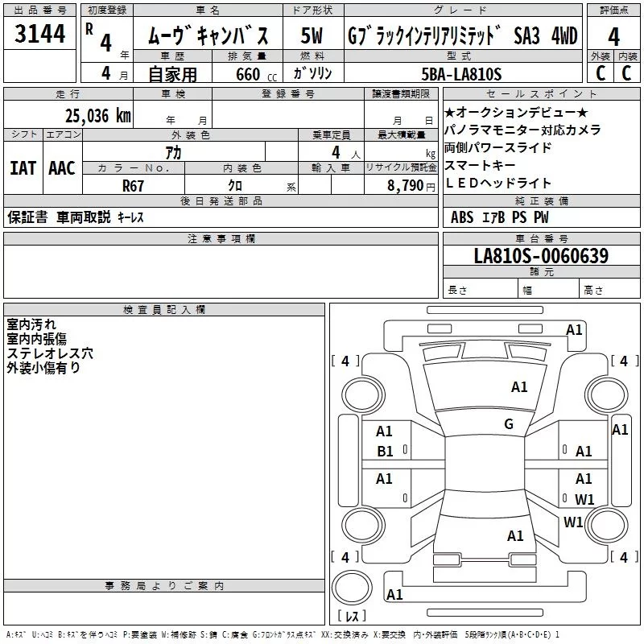Select the パノラマモニター対応カメラ line
The height and width of the screenshot is (644, 644).
pyautogui.click(x=522, y=130)
